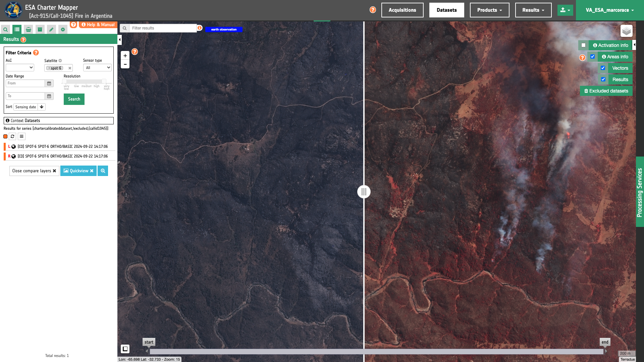Open the basket icon tab
This screenshot has height=362, width=644.
29,29
